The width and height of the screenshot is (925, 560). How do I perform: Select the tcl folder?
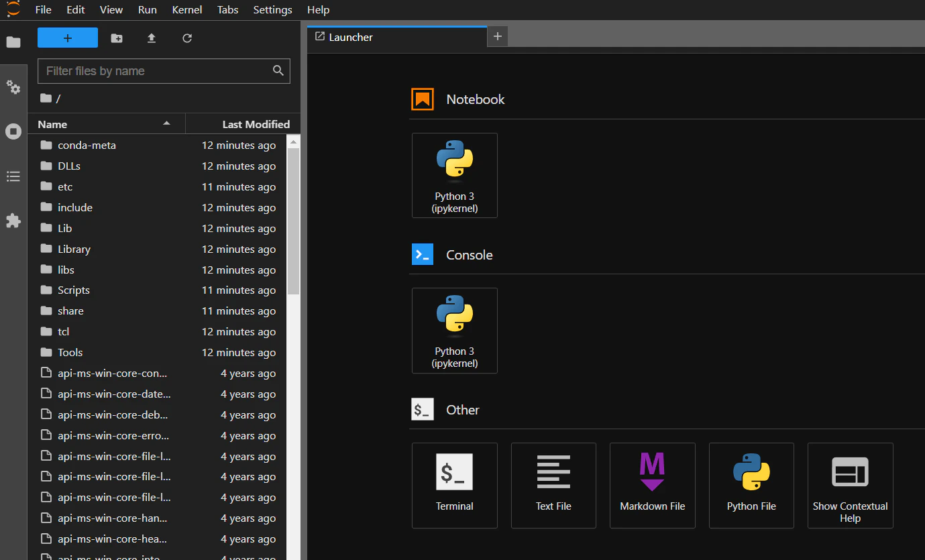click(157, 332)
